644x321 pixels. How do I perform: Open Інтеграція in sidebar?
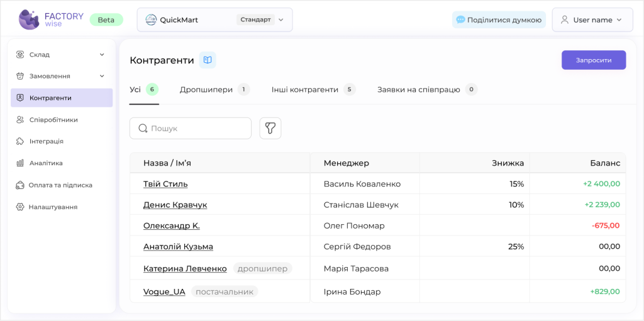tap(47, 141)
